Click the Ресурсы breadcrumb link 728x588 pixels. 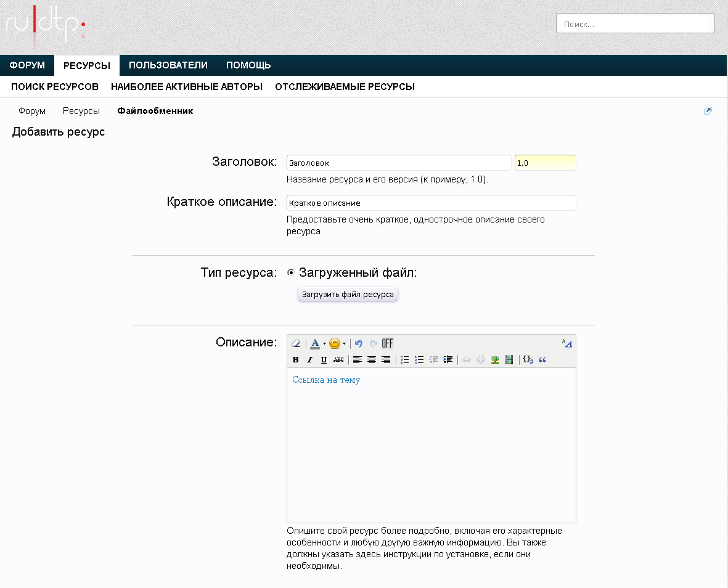[x=81, y=111]
